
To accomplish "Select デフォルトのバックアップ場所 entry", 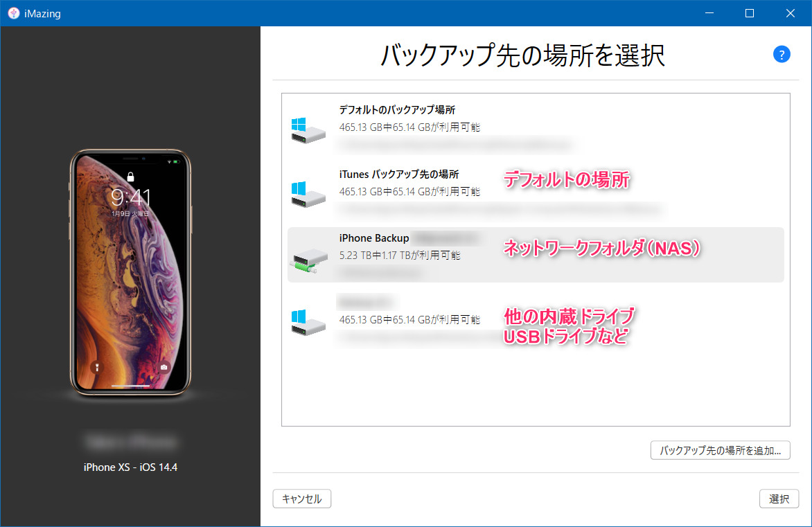I will [x=536, y=127].
